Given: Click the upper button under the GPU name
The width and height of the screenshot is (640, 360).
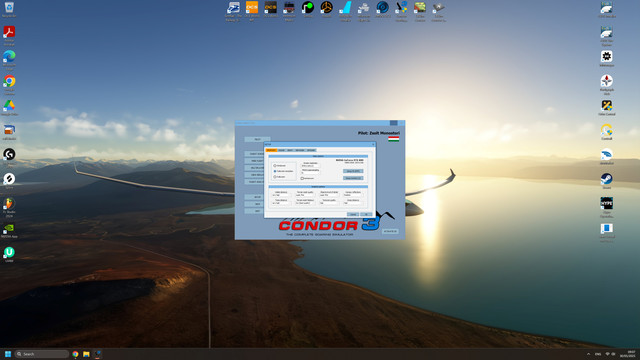Looking at the screenshot, I should pyautogui.click(x=353, y=171).
